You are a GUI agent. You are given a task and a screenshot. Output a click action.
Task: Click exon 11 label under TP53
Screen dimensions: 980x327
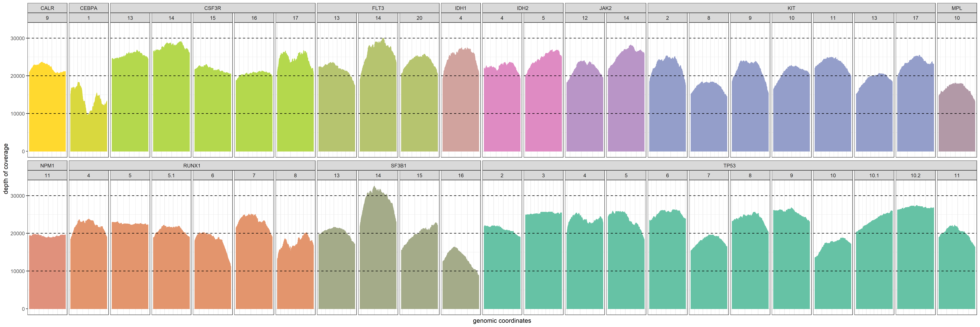[957, 175]
